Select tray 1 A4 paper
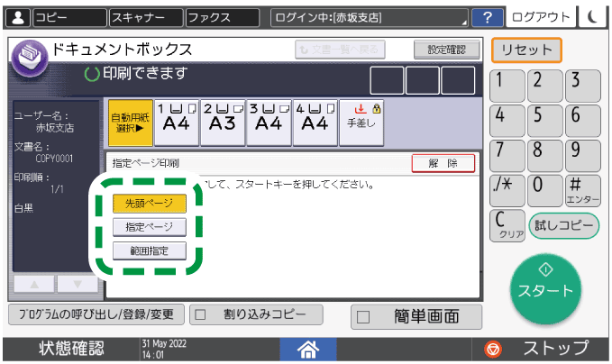 coord(177,123)
